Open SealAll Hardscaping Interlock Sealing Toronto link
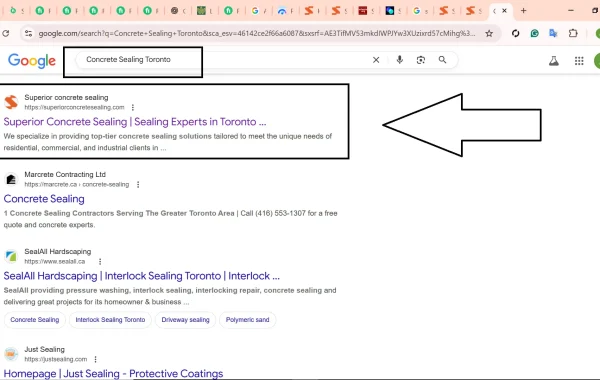Screen dimensions: 600x380 point(142,276)
